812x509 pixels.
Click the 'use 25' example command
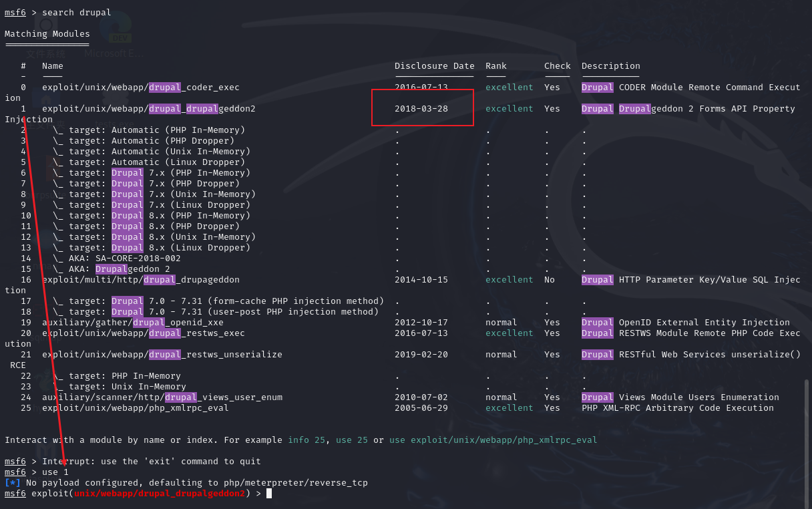352,440
